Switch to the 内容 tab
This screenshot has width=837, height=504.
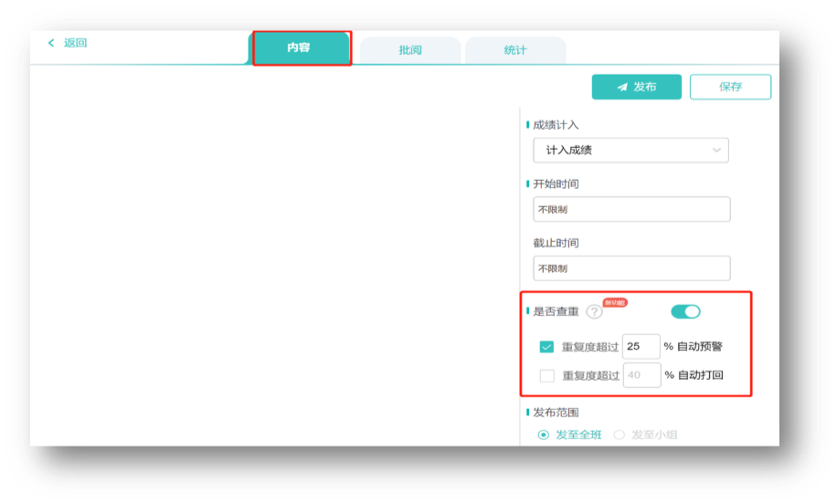tap(300, 47)
